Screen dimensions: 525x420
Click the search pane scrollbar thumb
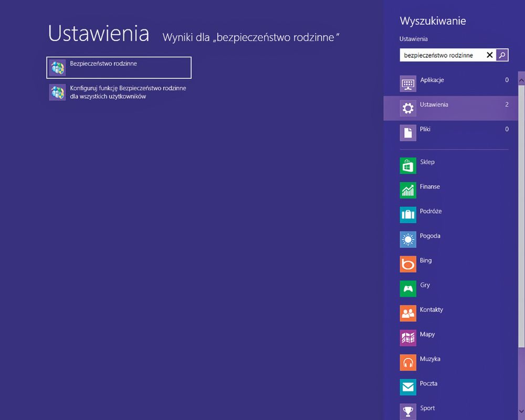[521, 216]
